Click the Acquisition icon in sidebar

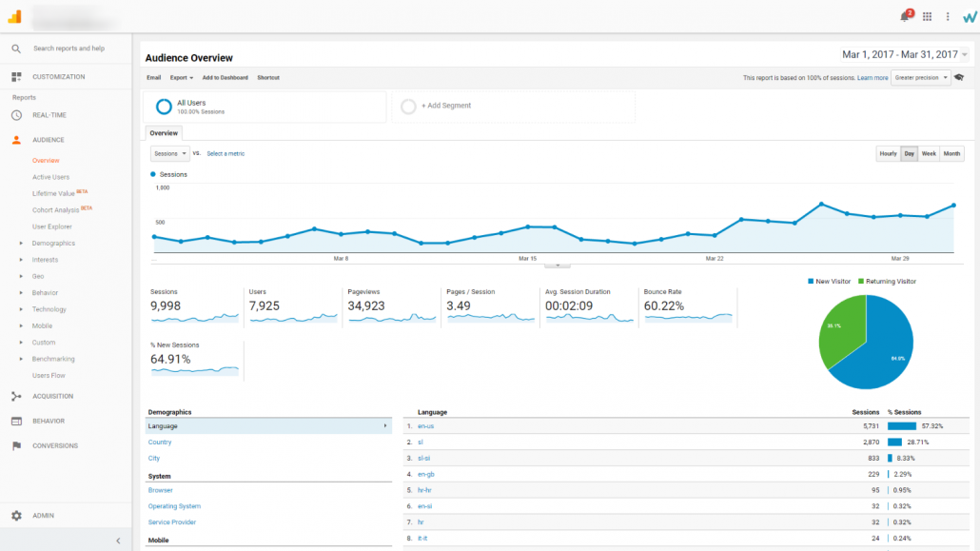(x=16, y=396)
